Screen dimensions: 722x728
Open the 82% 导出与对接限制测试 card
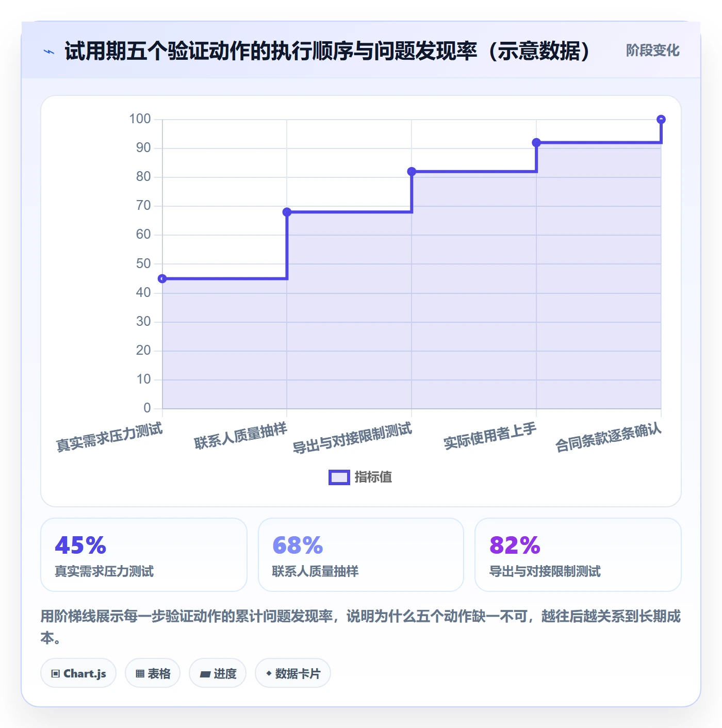pyautogui.click(x=578, y=555)
